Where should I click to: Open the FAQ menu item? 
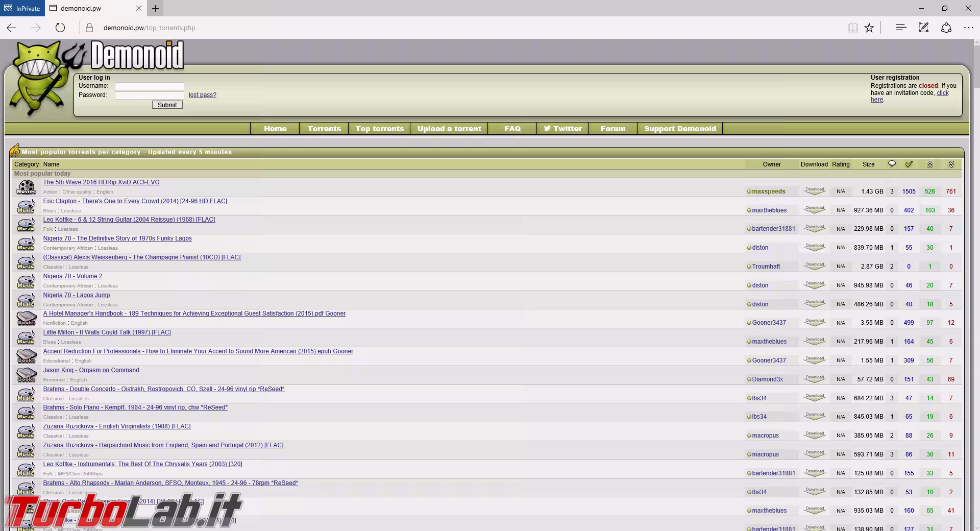pos(512,129)
